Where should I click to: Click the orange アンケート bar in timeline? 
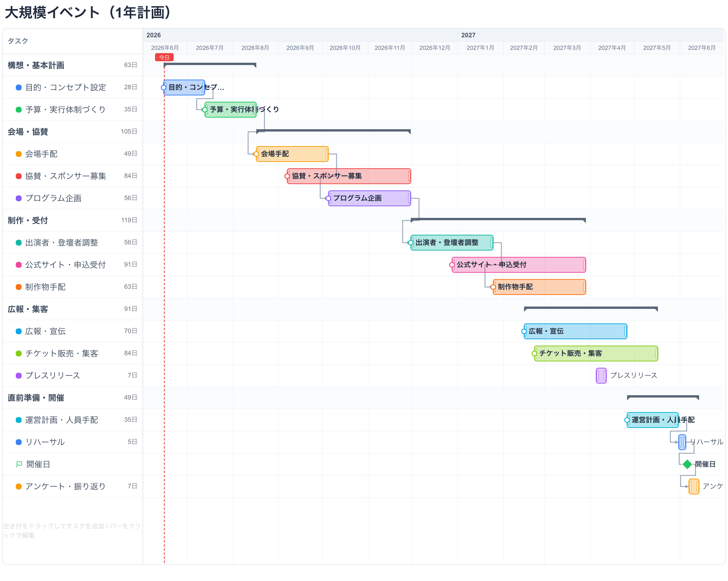pyautogui.click(x=694, y=487)
